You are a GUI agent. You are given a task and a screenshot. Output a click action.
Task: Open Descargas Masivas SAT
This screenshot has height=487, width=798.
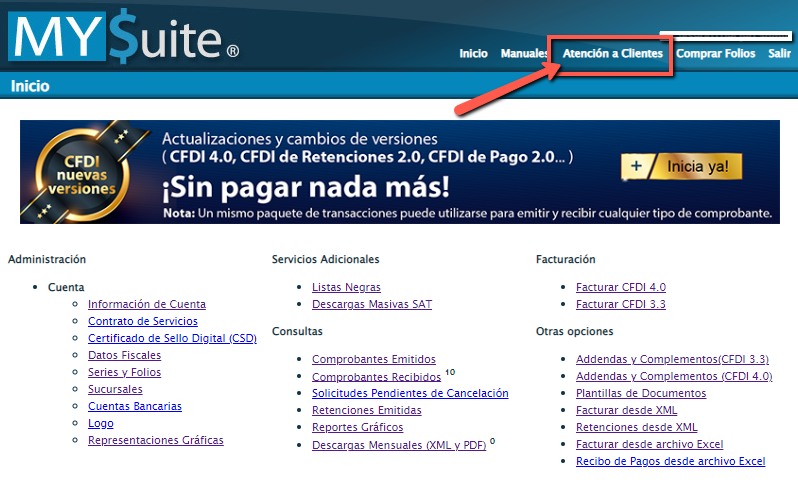coord(372,304)
